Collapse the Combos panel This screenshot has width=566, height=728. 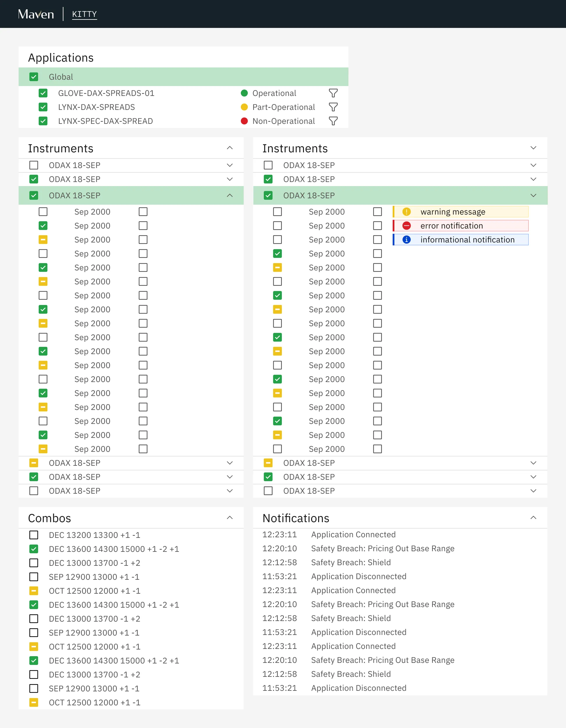click(x=229, y=518)
